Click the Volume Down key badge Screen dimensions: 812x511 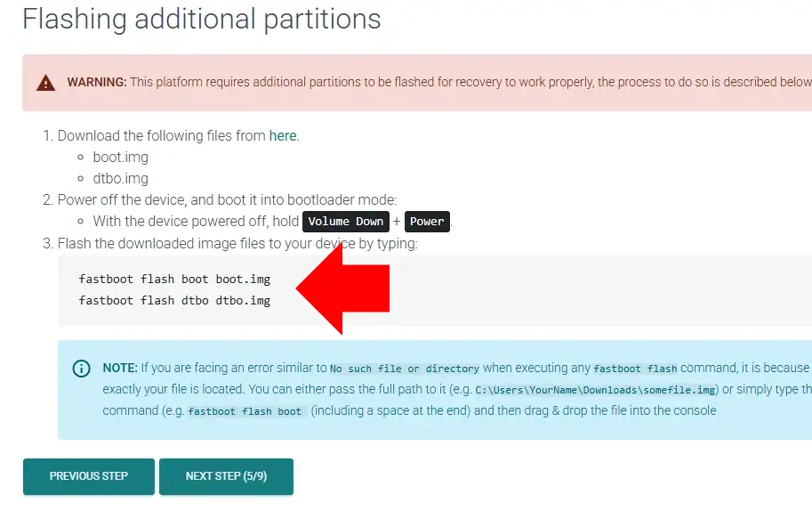pyautogui.click(x=346, y=222)
